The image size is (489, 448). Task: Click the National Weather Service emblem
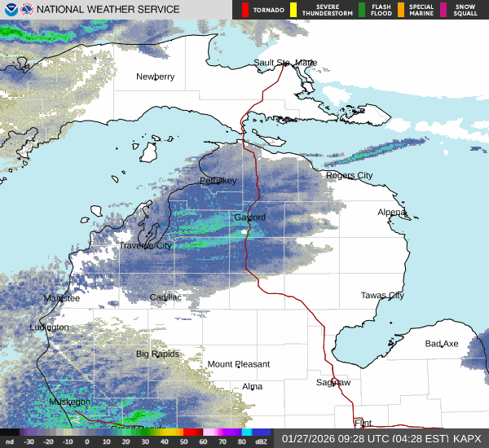[29, 10]
